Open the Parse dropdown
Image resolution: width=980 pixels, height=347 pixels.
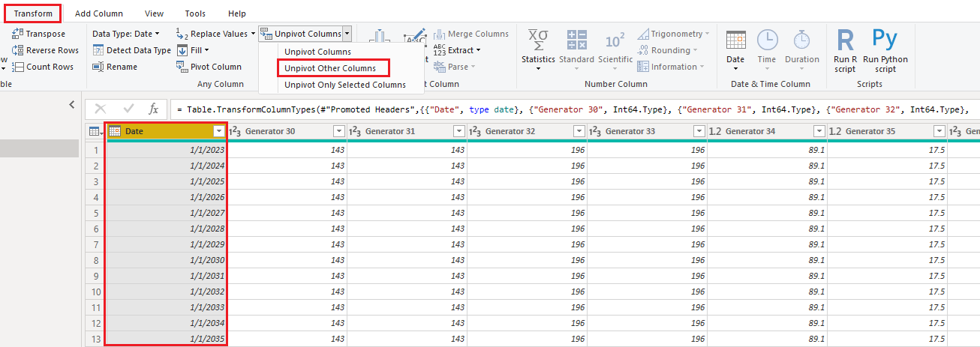tap(453, 67)
